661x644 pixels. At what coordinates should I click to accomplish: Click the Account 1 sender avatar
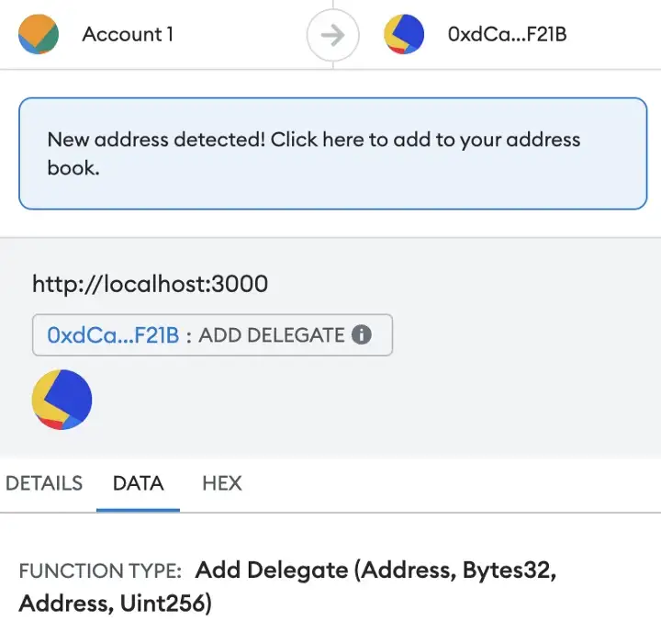click(x=39, y=35)
